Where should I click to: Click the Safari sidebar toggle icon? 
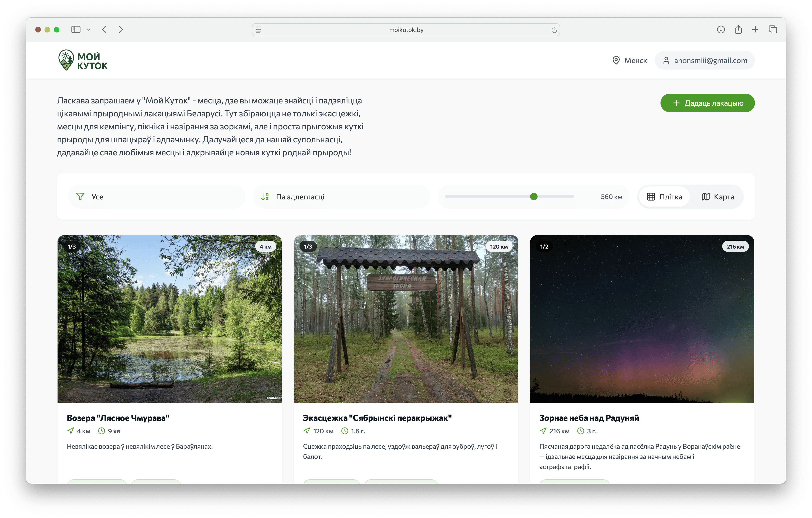pos(76,30)
